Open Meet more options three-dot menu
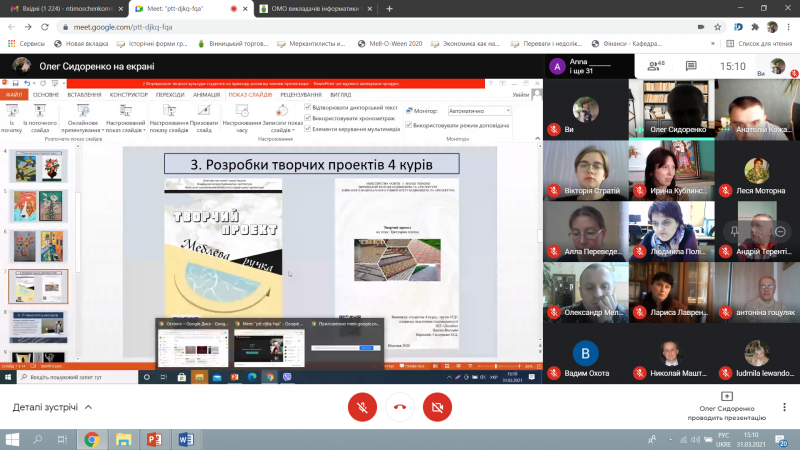 (x=784, y=407)
